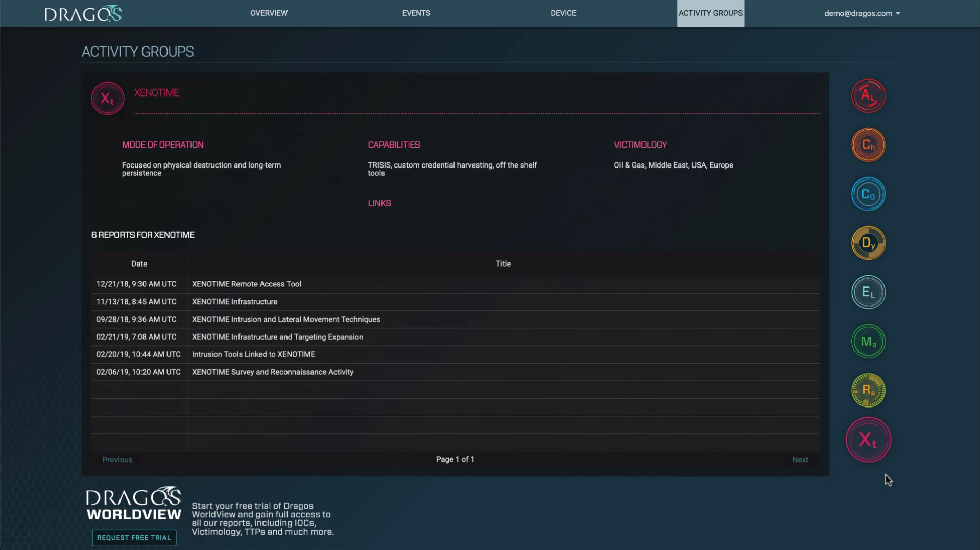Click Request Free Trial button
This screenshot has height=550, width=980.
134,538
